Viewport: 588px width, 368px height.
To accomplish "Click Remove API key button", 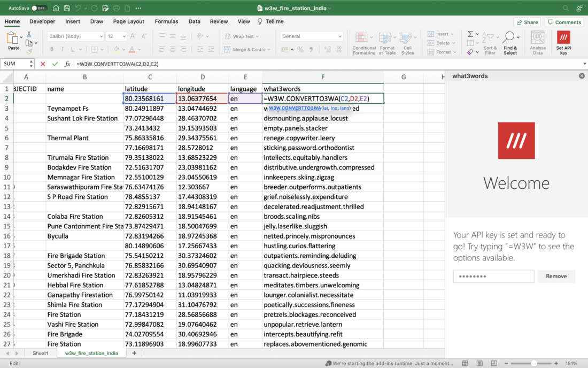I will pyautogui.click(x=556, y=276).
